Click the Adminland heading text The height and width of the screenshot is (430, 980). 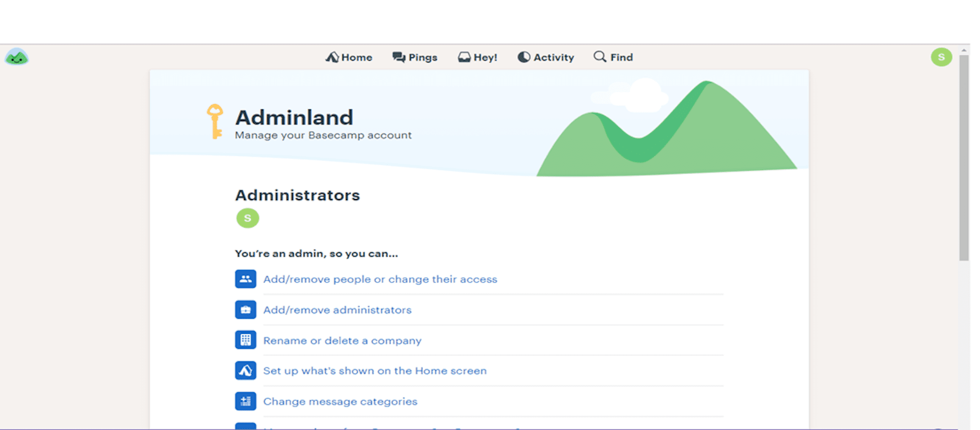click(294, 118)
